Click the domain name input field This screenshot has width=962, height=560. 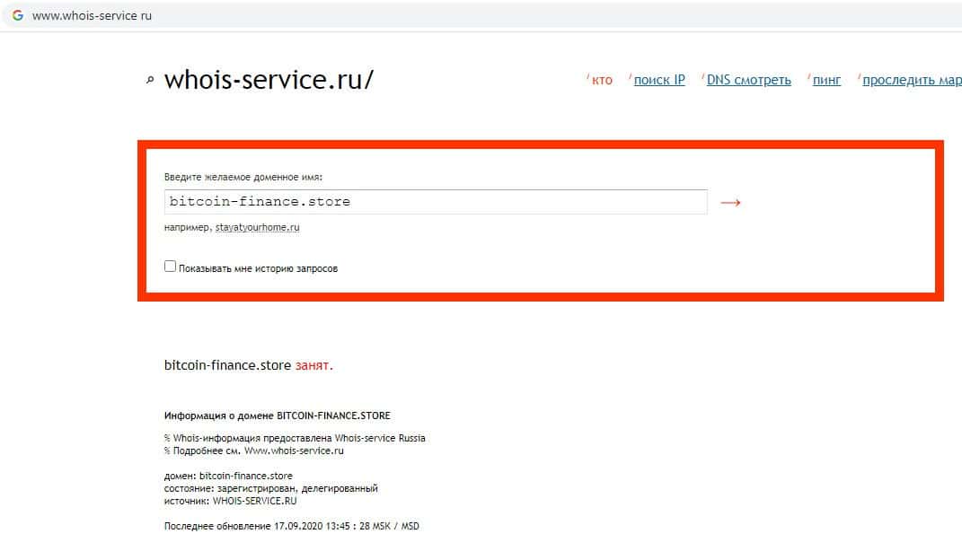click(x=436, y=202)
